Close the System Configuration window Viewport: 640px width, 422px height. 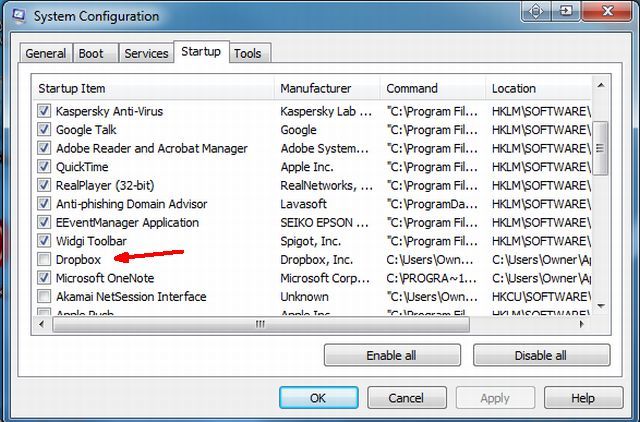[608, 10]
